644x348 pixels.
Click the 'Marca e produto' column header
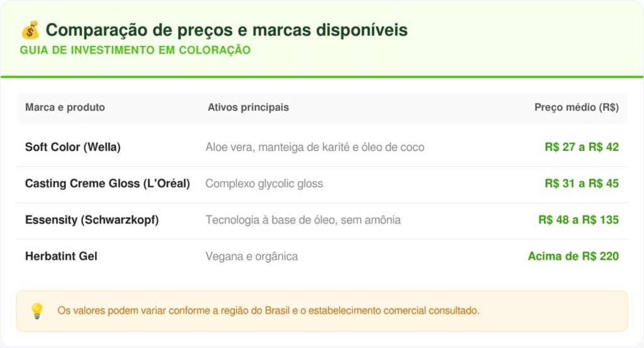pyautogui.click(x=65, y=108)
